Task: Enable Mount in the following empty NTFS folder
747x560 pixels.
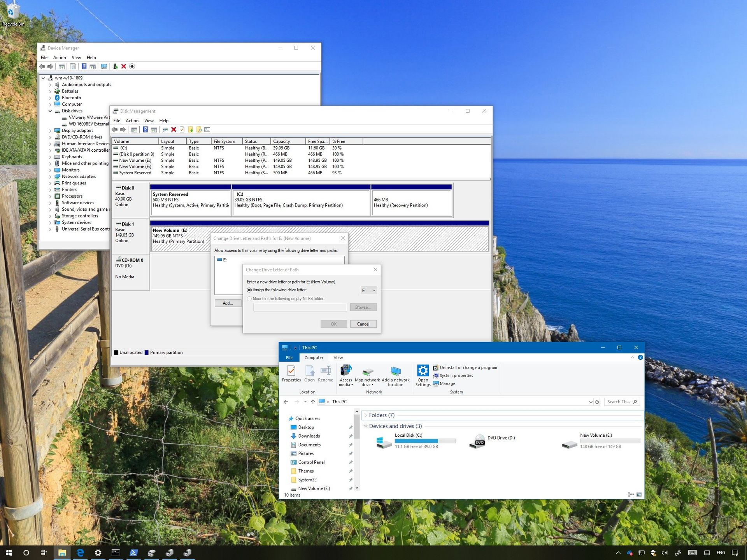Action: click(249, 298)
